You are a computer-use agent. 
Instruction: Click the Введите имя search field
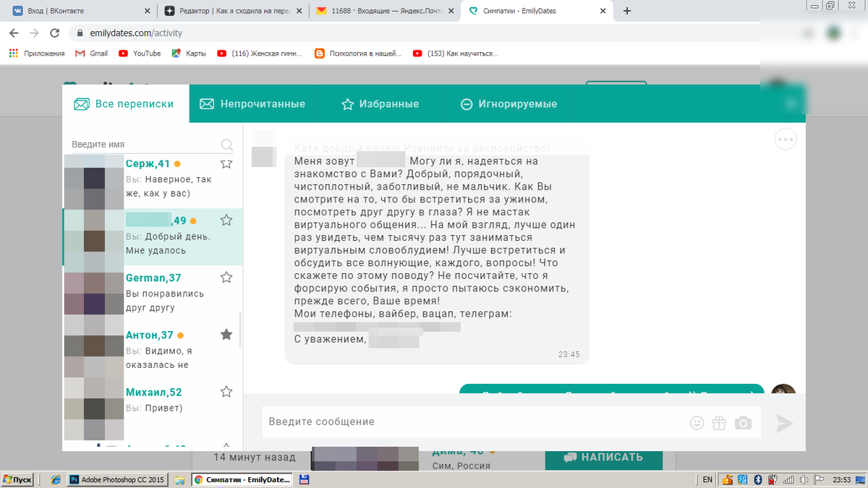143,144
